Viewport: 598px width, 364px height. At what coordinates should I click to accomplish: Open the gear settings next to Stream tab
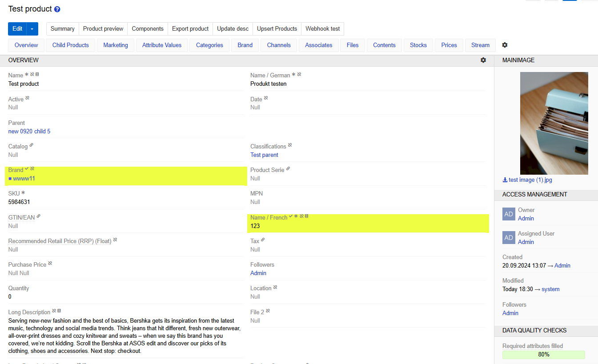tap(505, 45)
